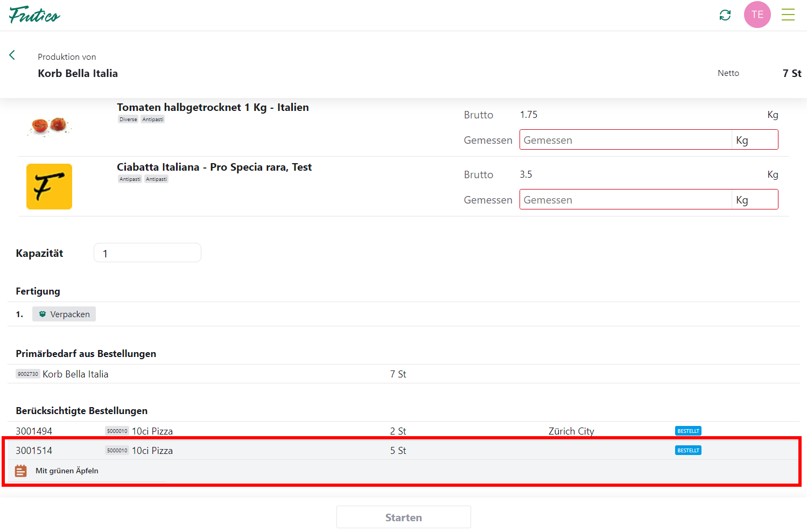The width and height of the screenshot is (807, 532).
Task: Click the yellow Ciabatta product thumbnail
Action: (x=49, y=186)
